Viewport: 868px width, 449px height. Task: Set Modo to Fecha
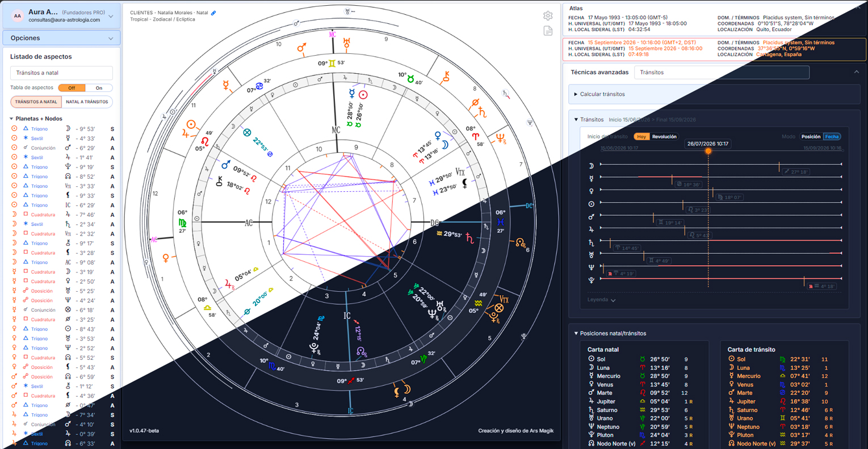point(832,137)
